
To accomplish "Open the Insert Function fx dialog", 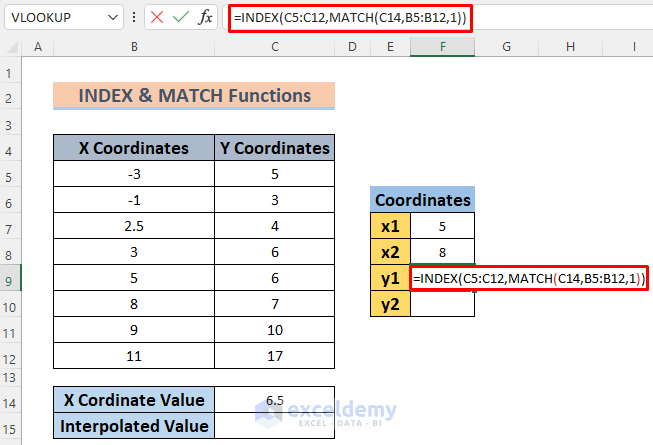I will point(205,17).
